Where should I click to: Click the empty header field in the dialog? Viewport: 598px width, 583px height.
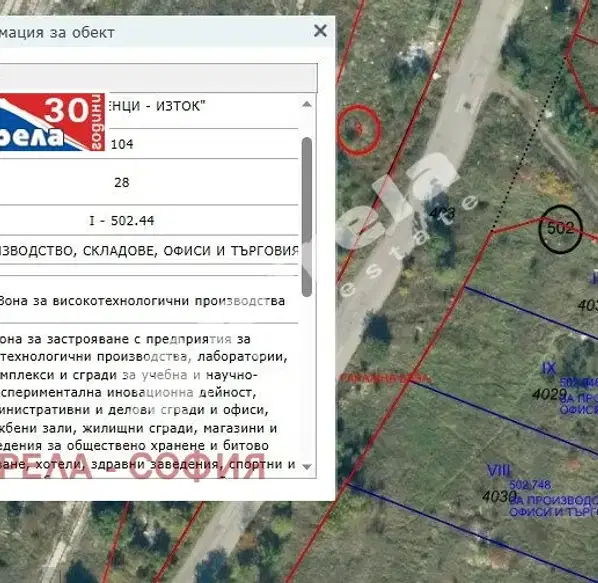tap(158, 78)
